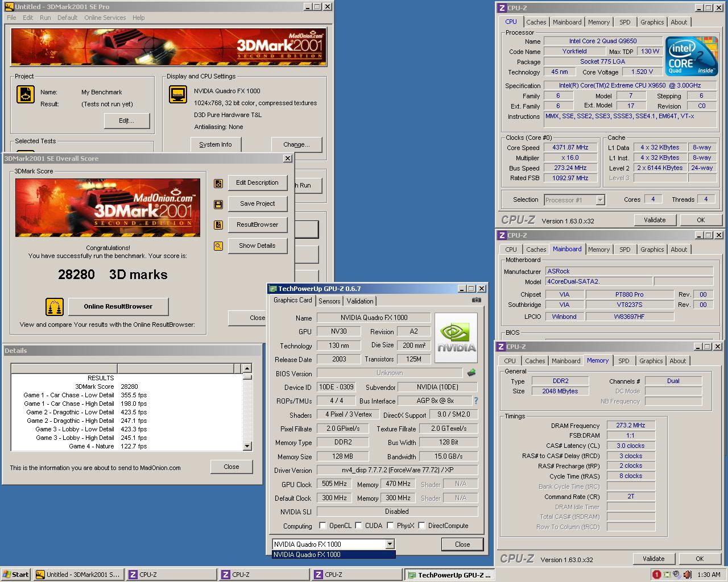Click the Edit Description icon

(x=218, y=184)
